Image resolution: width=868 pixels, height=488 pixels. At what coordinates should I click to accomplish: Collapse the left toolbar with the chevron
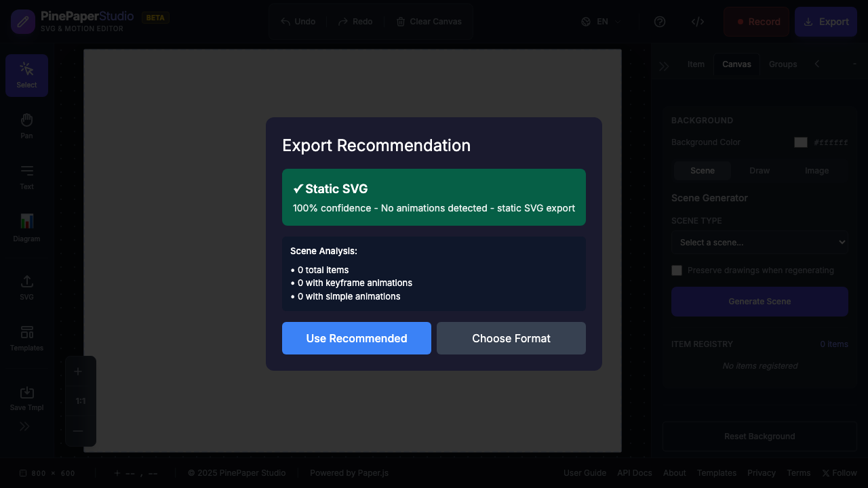pos(24,426)
